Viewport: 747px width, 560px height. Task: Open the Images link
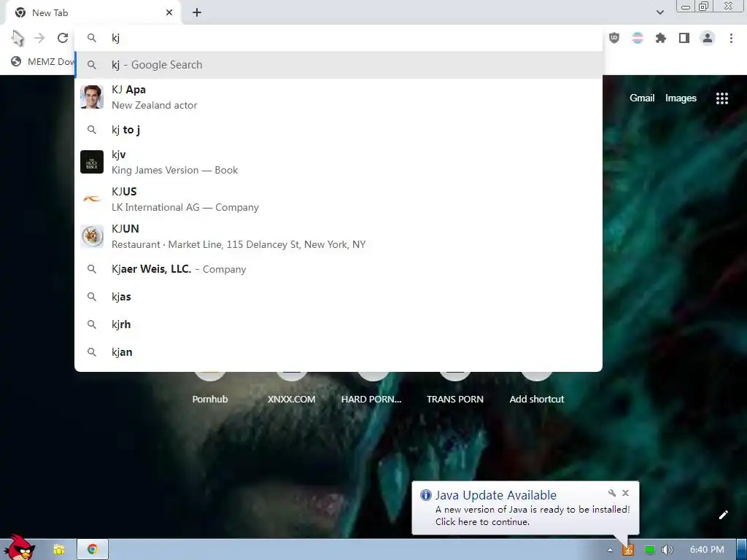click(681, 98)
